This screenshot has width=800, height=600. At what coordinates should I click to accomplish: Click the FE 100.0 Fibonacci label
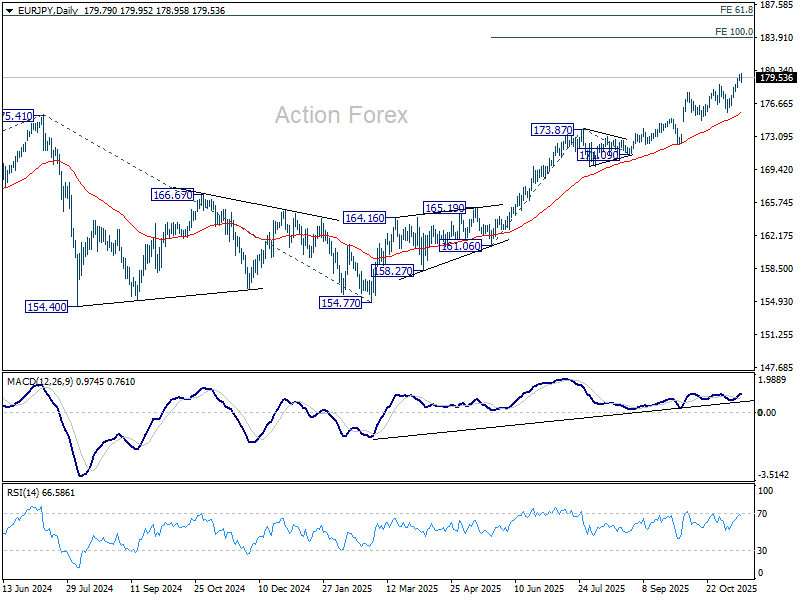[733, 32]
